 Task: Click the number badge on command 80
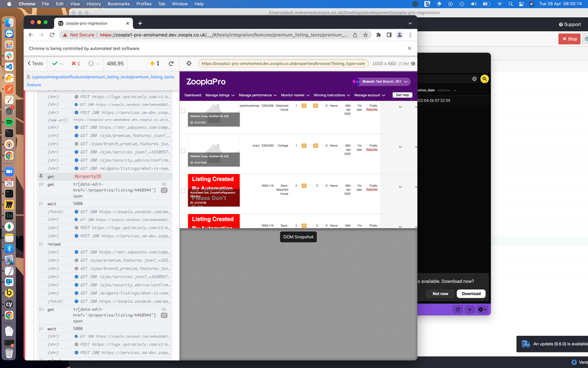point(164,190)
